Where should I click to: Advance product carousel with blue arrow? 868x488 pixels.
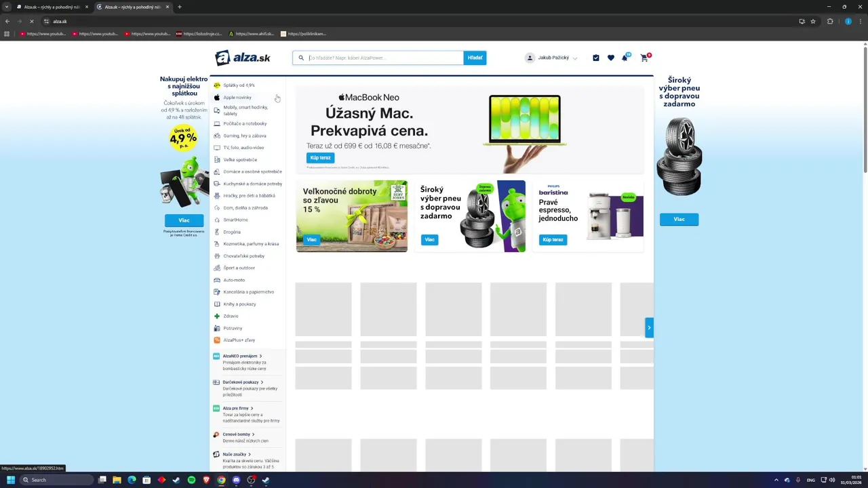649,327
